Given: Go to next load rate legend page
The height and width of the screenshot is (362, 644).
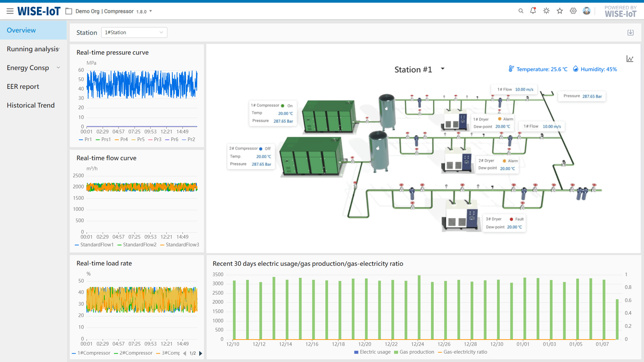Looking at the screenshot, I should click(x=201, y=353).
